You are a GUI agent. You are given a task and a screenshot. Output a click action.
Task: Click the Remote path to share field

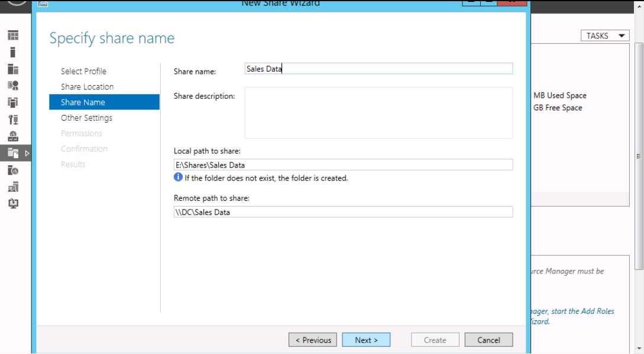click(x=343, y=212)
